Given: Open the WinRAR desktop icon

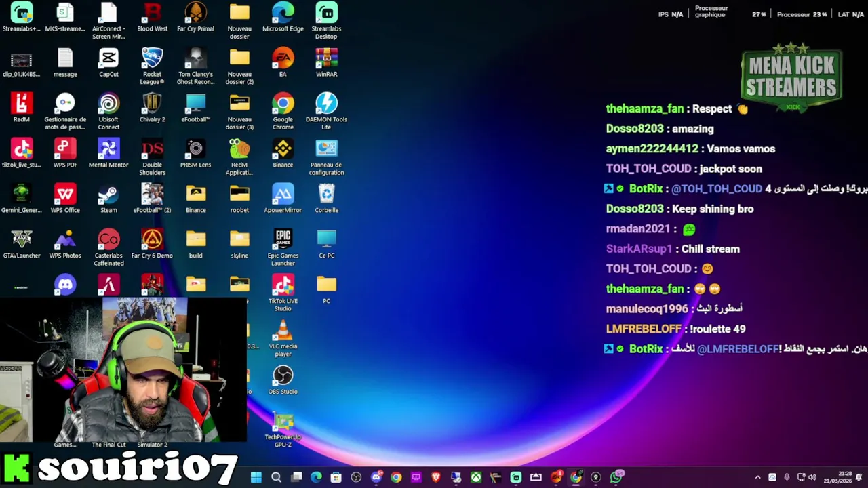Looking at the screenshot, I should pyautogui.click(x=326, y=63).
